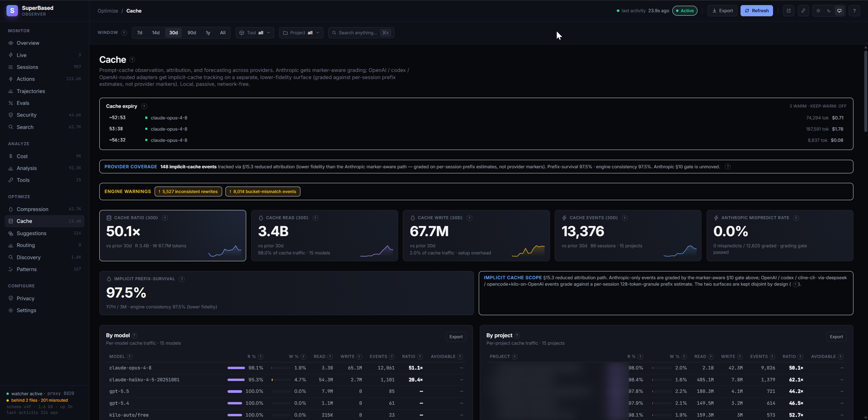Open the Tool filter dropdown
This screenshot has width=868, height=420.
point(255,33)
